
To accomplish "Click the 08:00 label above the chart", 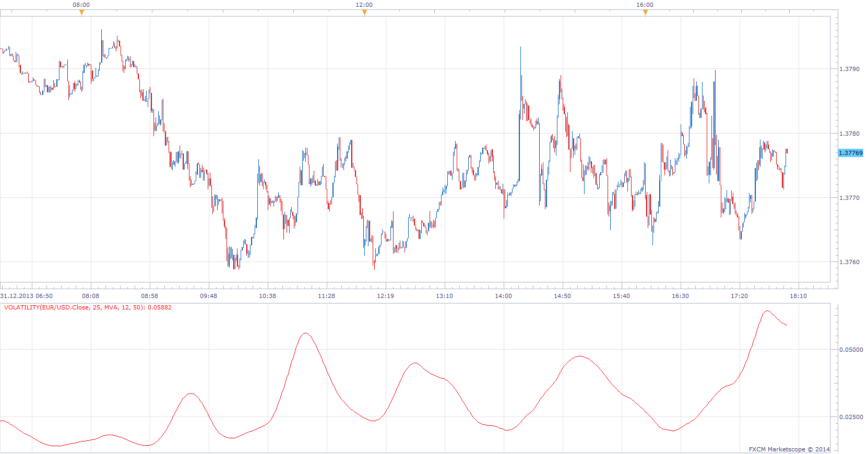I will coord(81,5).
